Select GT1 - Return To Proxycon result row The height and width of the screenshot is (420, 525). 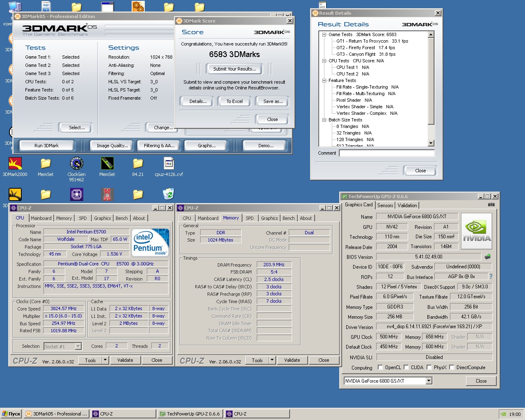tap(372, 41)
